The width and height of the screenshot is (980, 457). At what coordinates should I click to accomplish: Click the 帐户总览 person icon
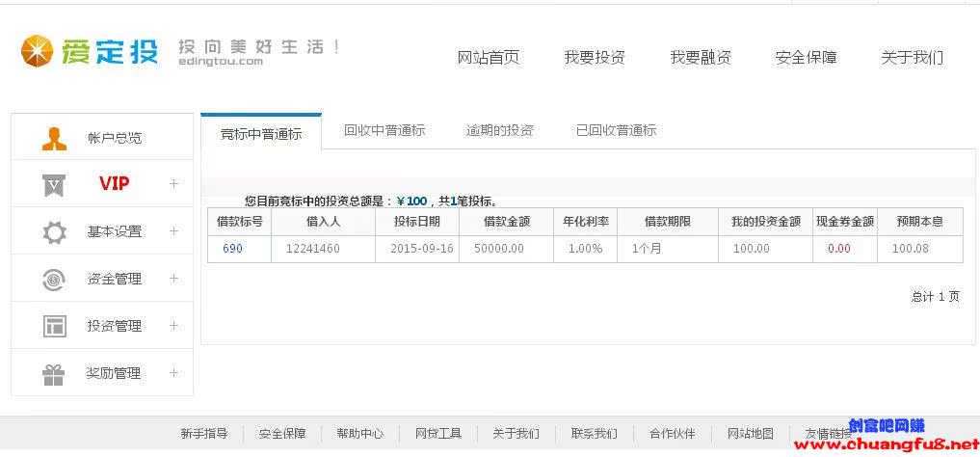point(54,138)
